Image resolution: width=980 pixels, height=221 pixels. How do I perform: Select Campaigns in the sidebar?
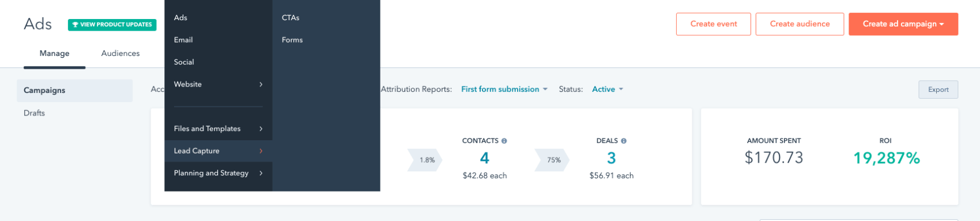click(x=74, y=91)
